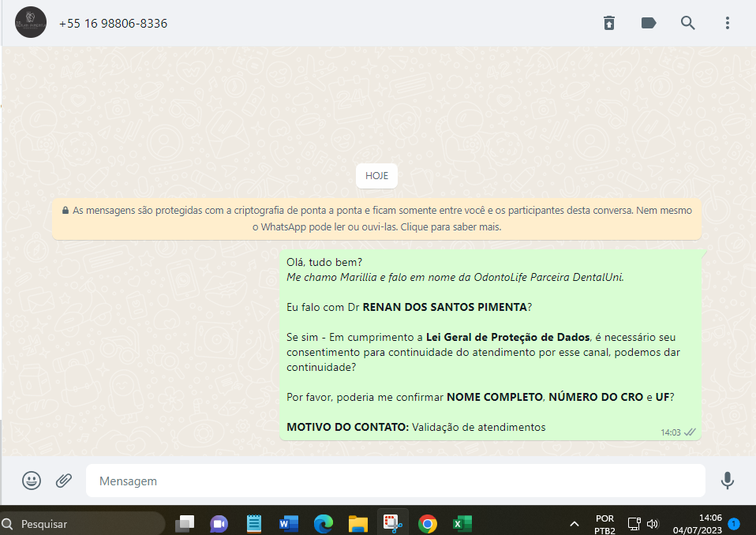Open Notepad from the taskbar
Screen dimensions: 756x535
point(253,523)
